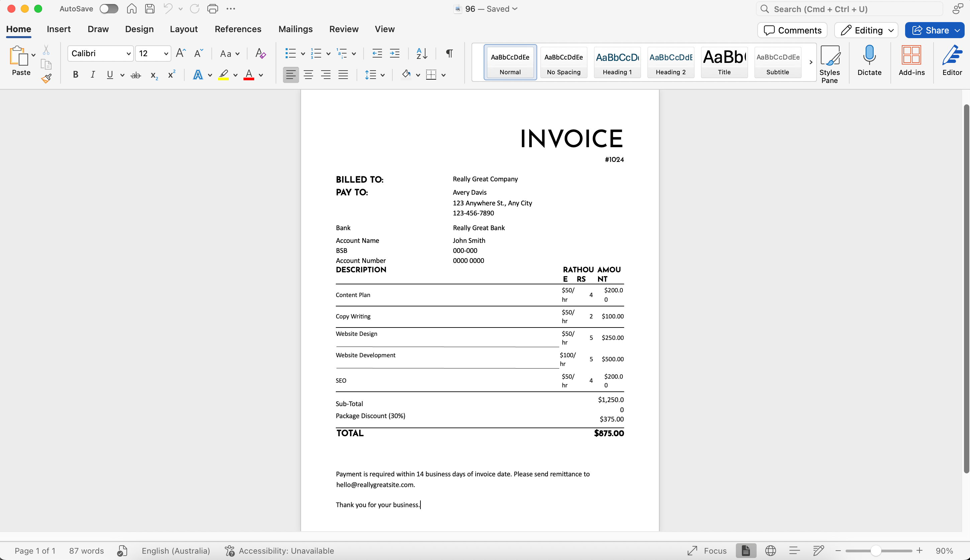This screenshot has height=560, width=970.
Task: Open the Design tab
Action: coord(139,29)
